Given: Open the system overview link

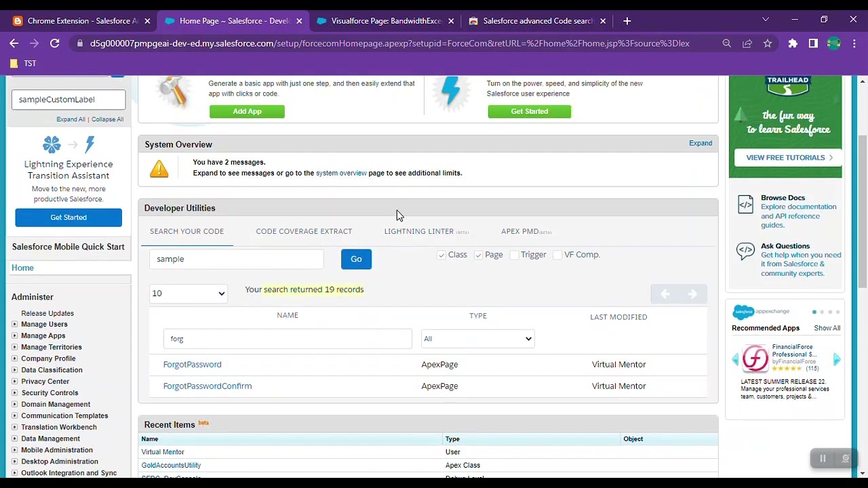Looking at the screenshot, I should coord(341,173).
